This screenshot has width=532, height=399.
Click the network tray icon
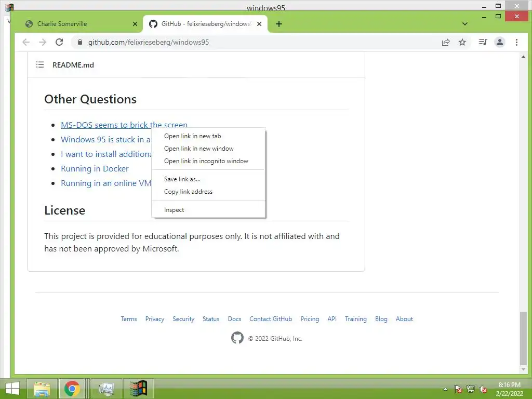coord(471,389)
